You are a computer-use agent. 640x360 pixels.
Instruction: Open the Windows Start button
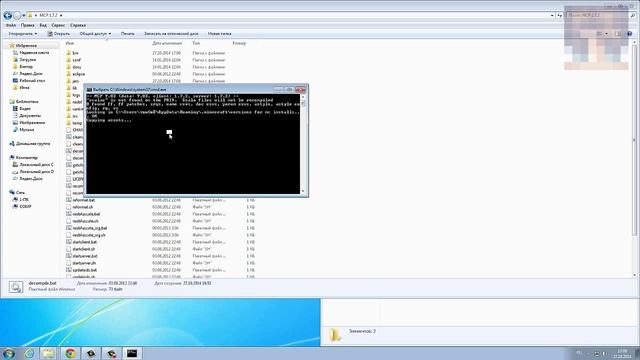pos(8,353)
